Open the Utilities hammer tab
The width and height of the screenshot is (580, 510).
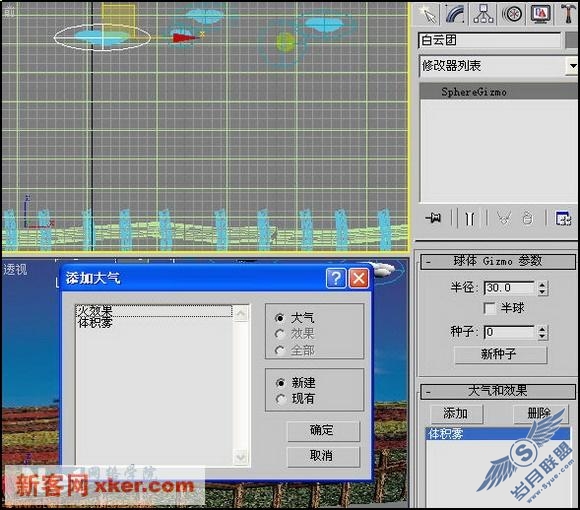pos(568,14)
